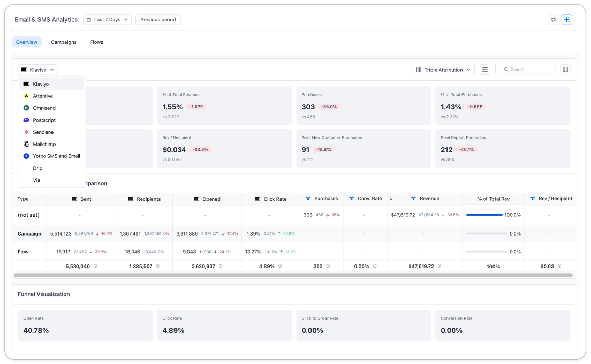Screen dimensions: 591x364
Task: Open the filter settings sliders icon
Action: click(x=484, y=70)
